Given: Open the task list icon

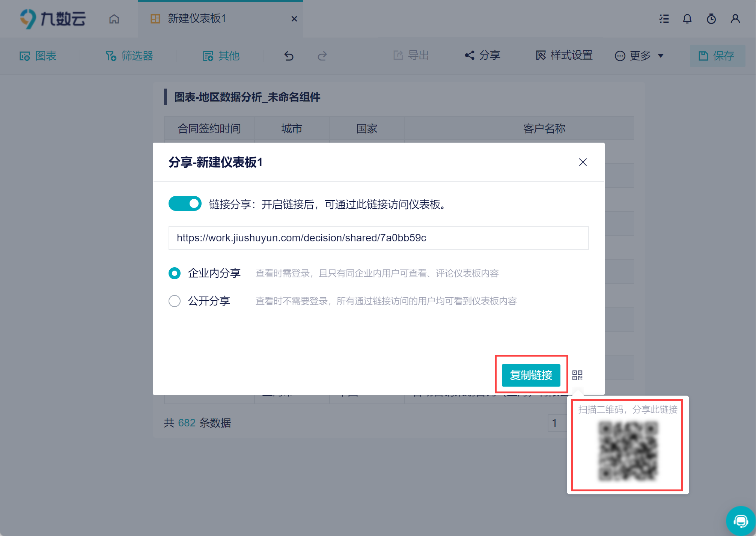Looking at the screenshot, I should tap(664, 19).
